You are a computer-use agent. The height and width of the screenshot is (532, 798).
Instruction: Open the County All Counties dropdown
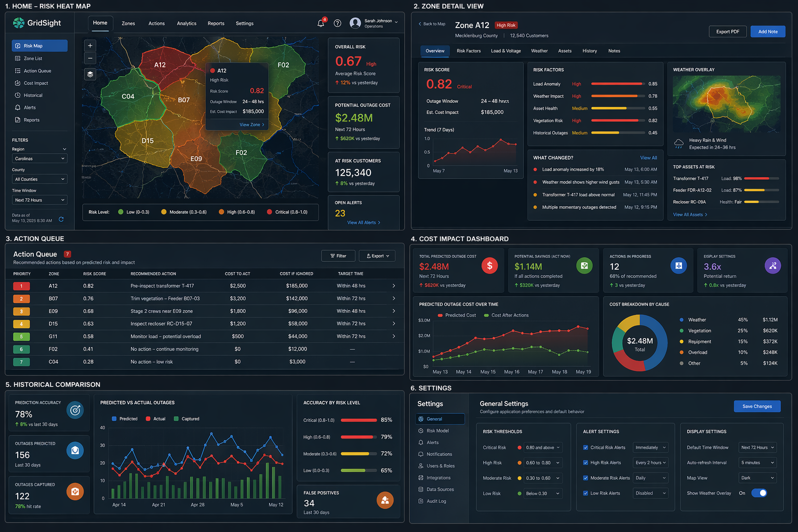pos(39,179)
